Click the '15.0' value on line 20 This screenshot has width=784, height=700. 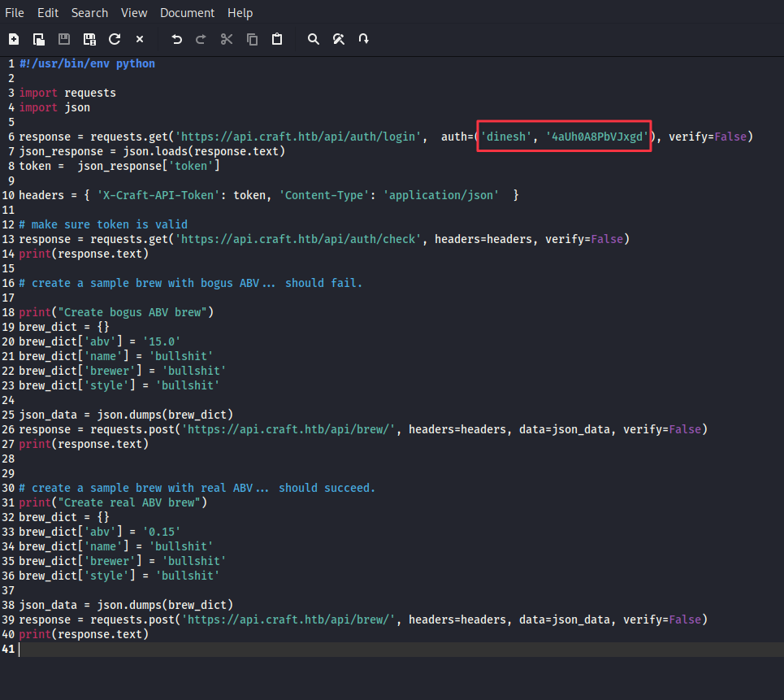tap(162, 341)
